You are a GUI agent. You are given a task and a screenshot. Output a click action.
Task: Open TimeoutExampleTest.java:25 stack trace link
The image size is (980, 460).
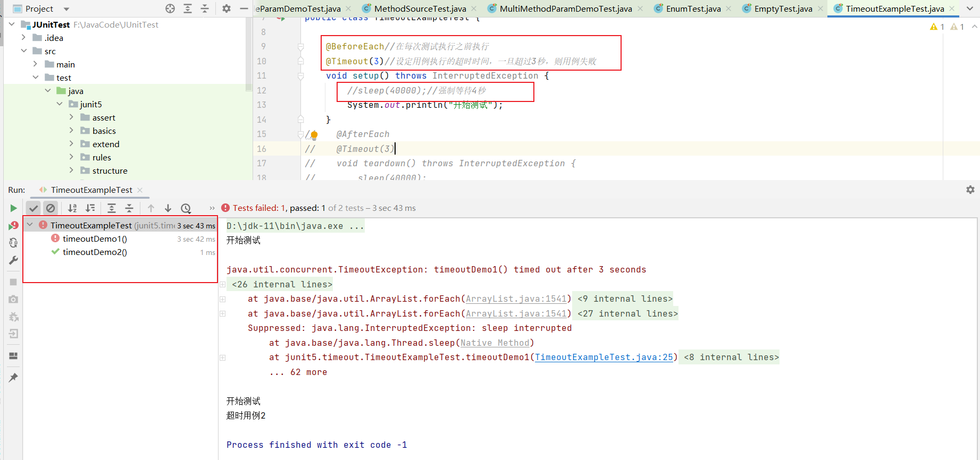[604, 357]
